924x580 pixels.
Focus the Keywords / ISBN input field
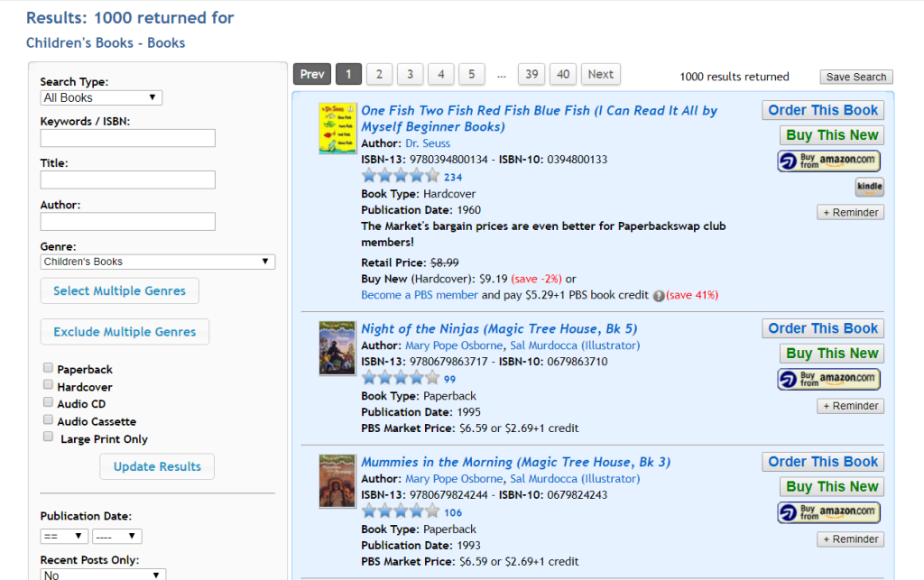pos(128,138)
